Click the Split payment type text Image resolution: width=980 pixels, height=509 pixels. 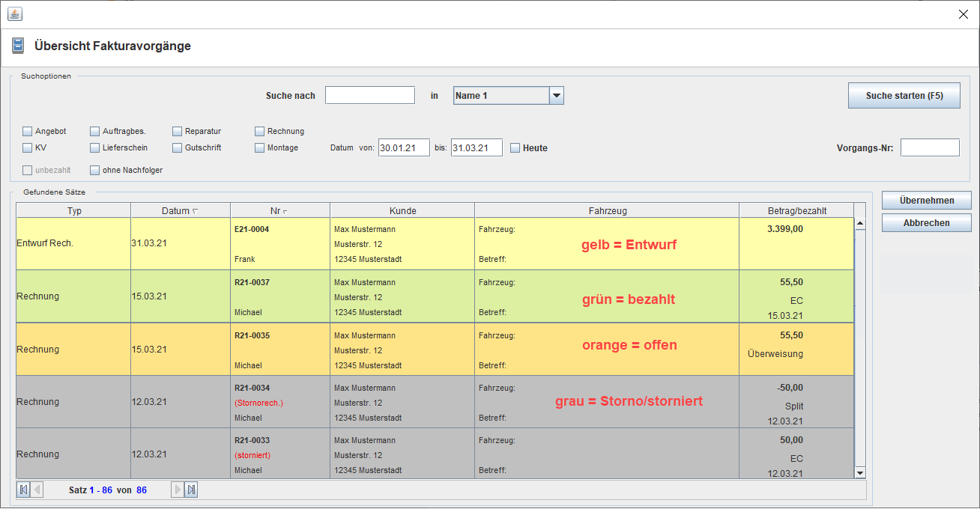794,406
